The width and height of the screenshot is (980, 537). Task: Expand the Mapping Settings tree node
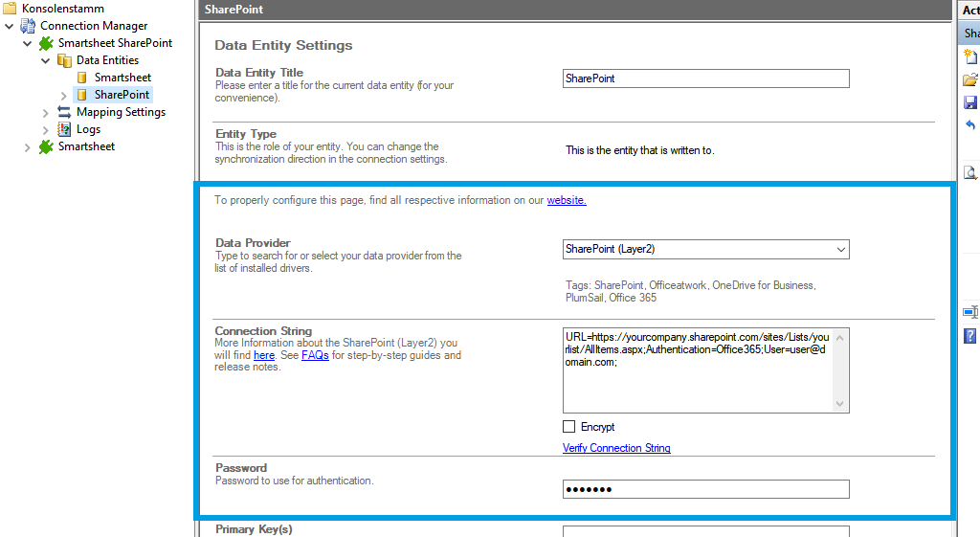tap(45, 112)
